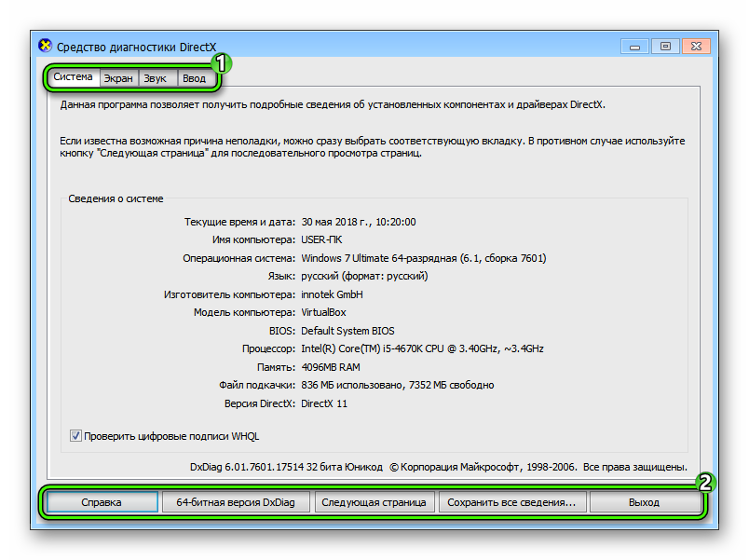The width and height of the screenshot is (749, 560).
Task: Click Сохранить все сведения button
Action: point(512,502)
